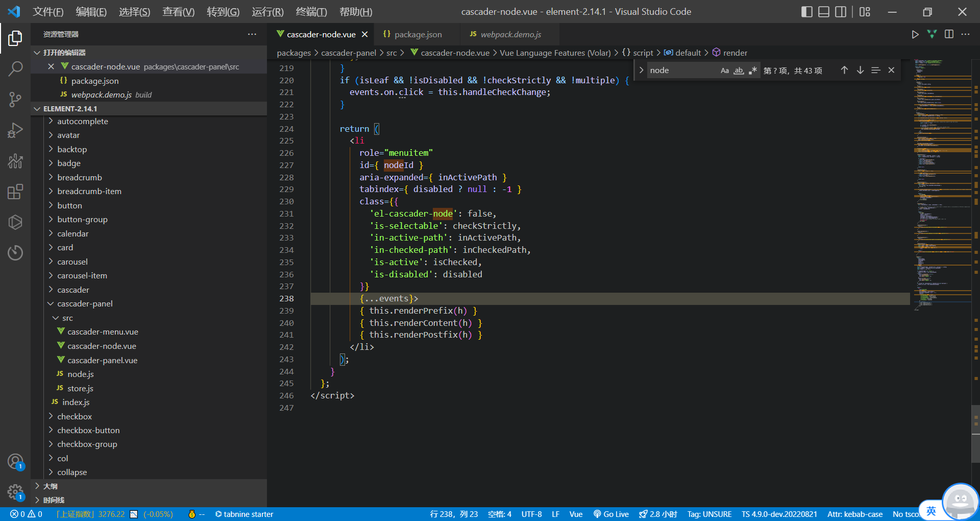Screen dimensions: 980x521
Task: Toggle Primary Side Bar layout icon
Action: click(x=807, y=12)
